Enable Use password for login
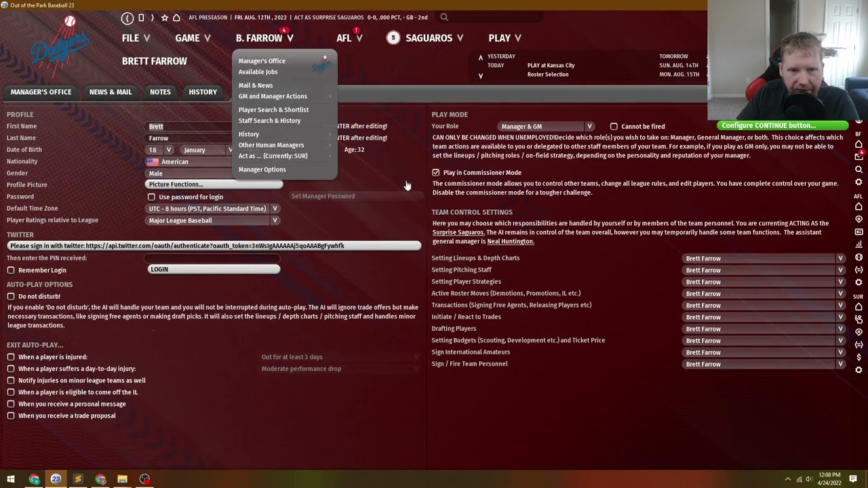This screenshot has height=488, width=868. [151, 197]
